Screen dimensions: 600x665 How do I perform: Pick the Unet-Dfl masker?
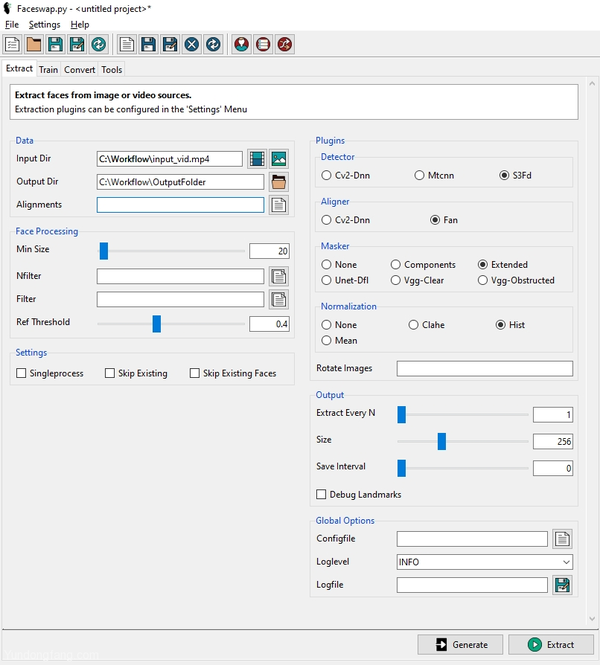[345, 280]
